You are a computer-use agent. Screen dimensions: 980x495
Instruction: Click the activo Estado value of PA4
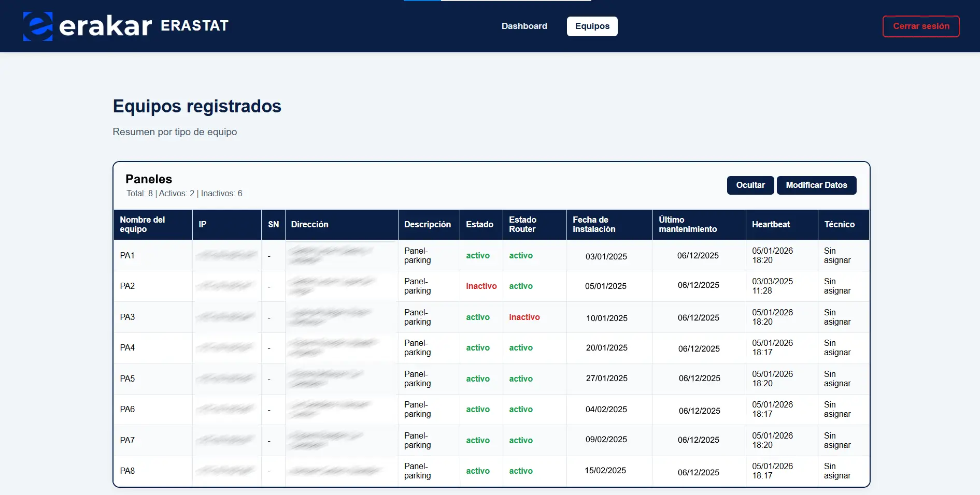tap(478, 347)
